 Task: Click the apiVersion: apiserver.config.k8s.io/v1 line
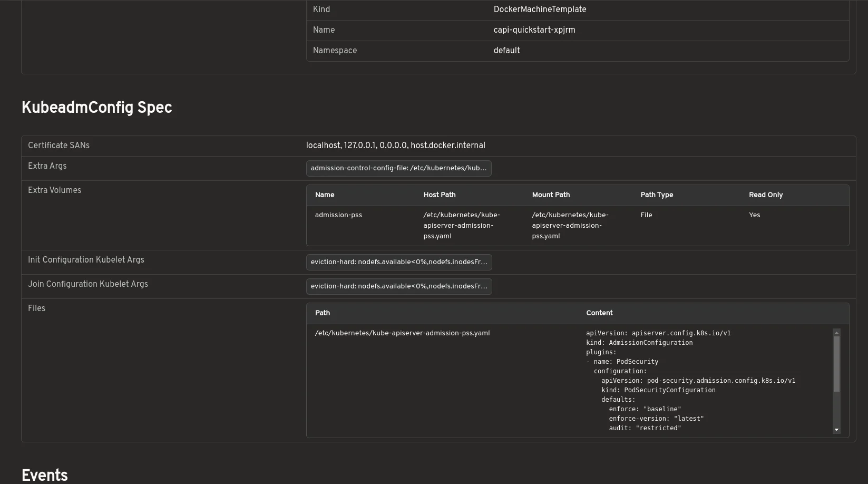pyautogui.click(x=658, y=333)
